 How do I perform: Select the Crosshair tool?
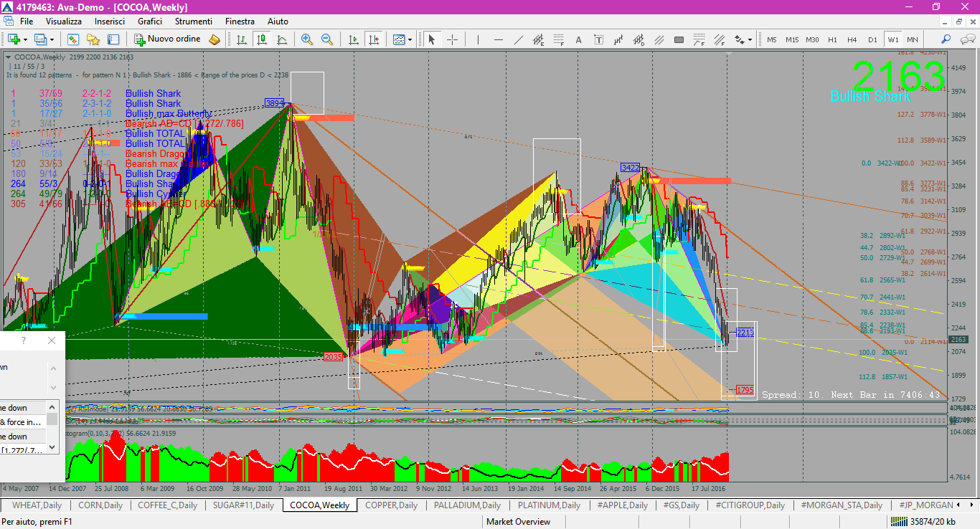point(452,39)
